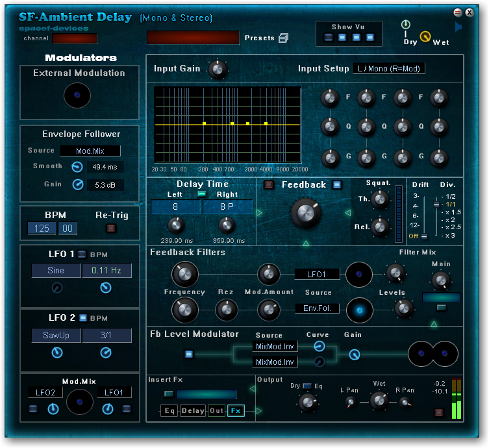Open the Mod.Mix LFO2 selector
Viewport: 489px width, 448px height.
pos(45,393)
